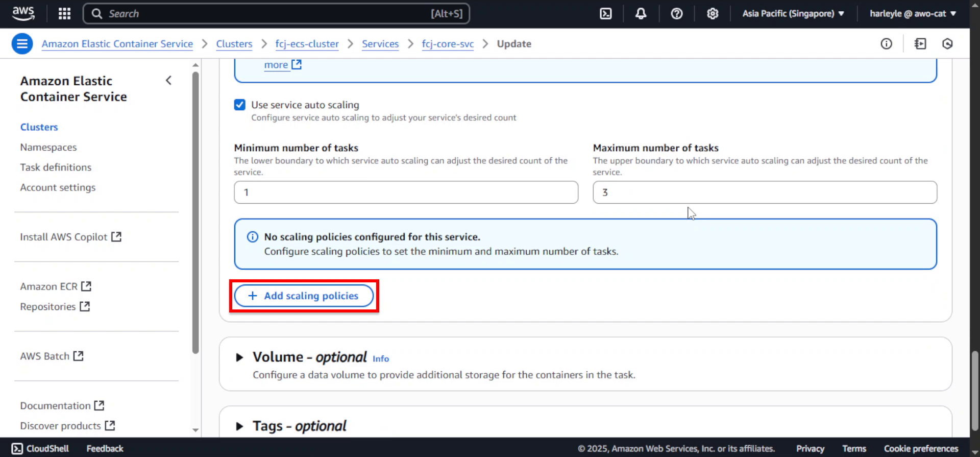Click the Services breadcrumb link
The height and width of the screenshot is (457, 980).
pyautogui.click(x=380, y=44)
